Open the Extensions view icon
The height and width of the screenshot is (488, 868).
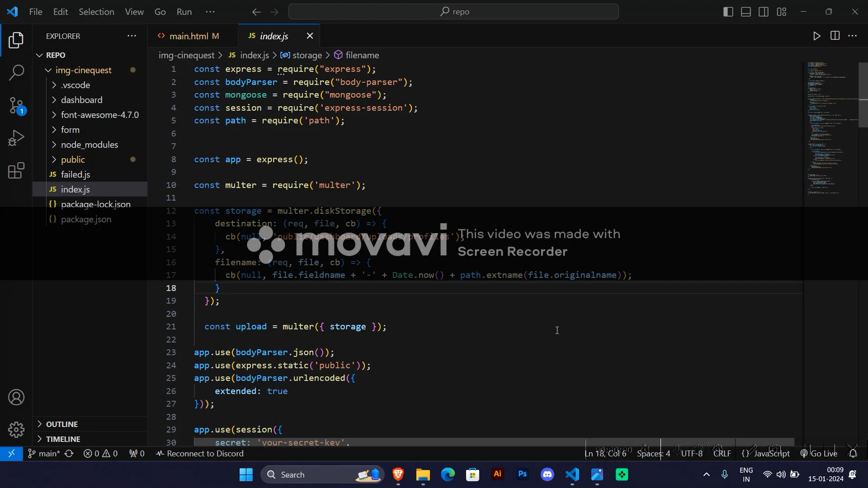[x=16, y=171]
